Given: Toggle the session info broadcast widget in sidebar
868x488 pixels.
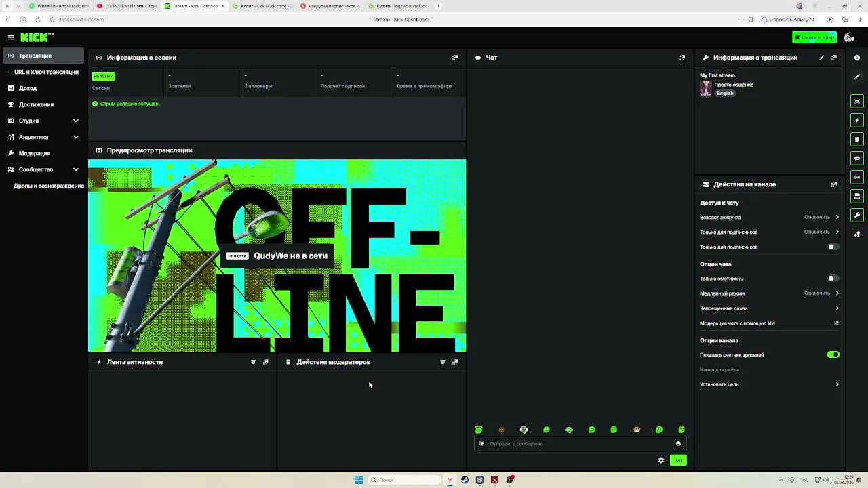Looking at the screenshot, I should point(857,178).
